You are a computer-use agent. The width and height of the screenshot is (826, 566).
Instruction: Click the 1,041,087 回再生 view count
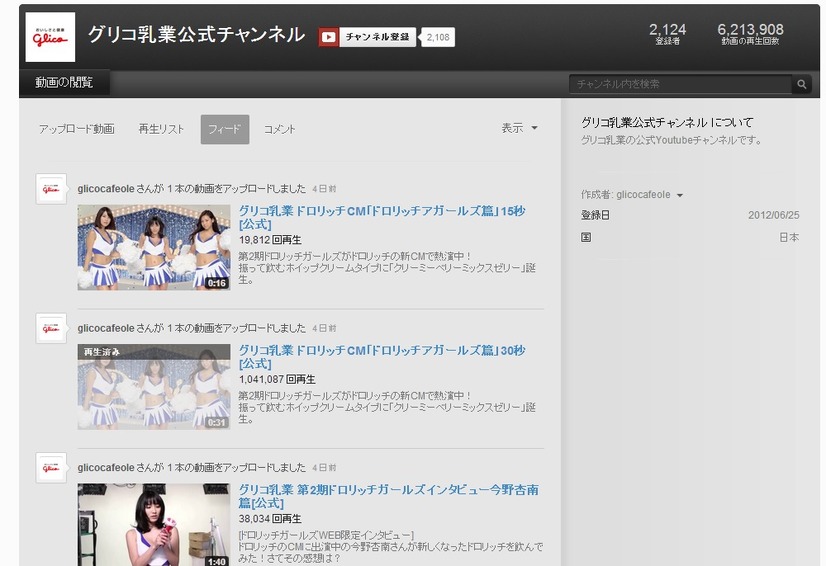tap(277, 380)
